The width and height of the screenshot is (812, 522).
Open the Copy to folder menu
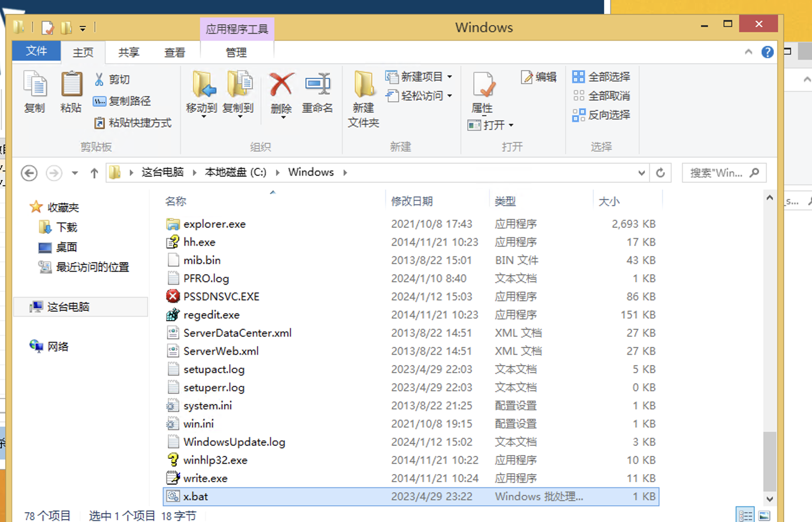[238, 94]
